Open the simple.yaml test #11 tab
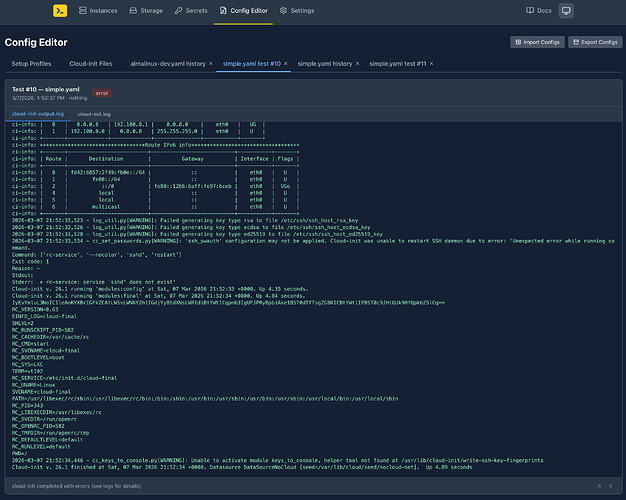626x500 pixels. coord(400,63)
